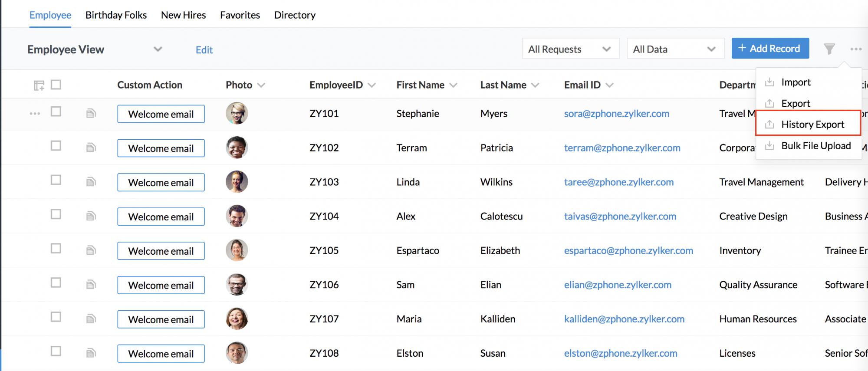Image resolution: width=868 pixels, height=371 pixels.
Task: Click the Quality Assurance department cell
Action: tap(758, 285)
